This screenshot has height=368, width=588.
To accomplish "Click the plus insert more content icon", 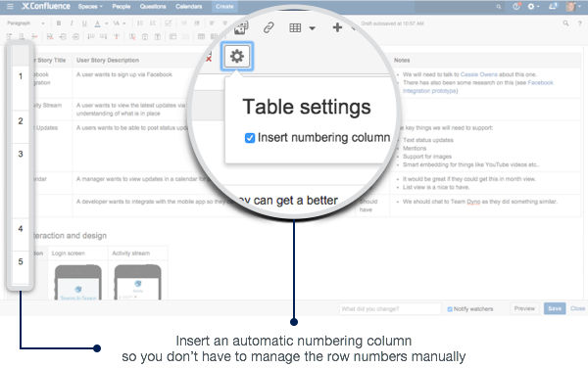I will coord(337,27).
